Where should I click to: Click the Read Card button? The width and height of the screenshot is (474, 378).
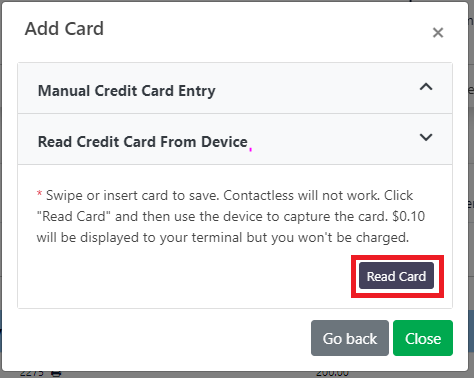[x=396, y=276]
